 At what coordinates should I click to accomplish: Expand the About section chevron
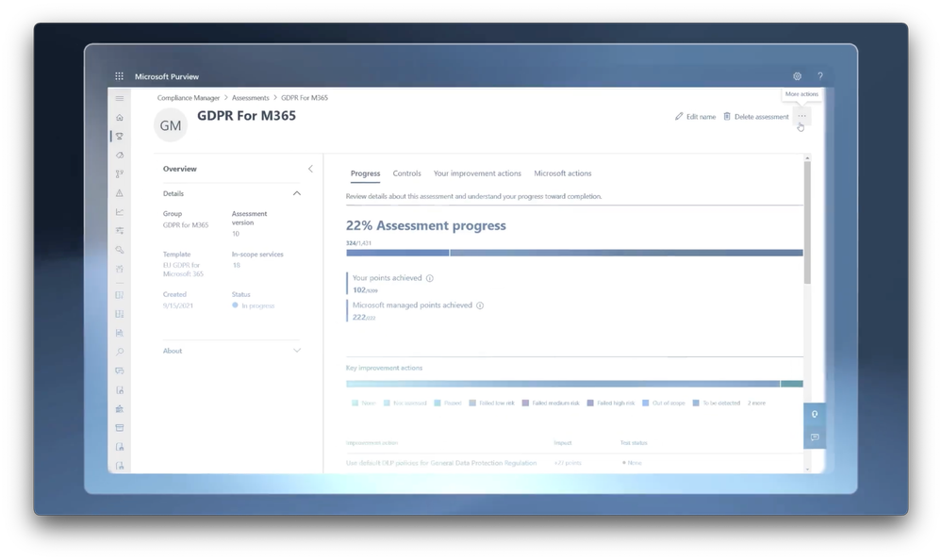tap(297, 351)
